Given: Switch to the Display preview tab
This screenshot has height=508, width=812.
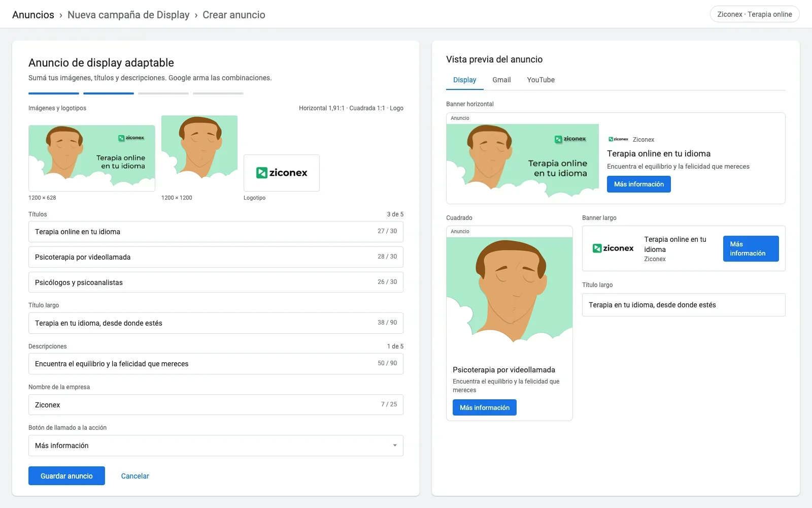Looking at the screenshot, I should click(464, 80).
